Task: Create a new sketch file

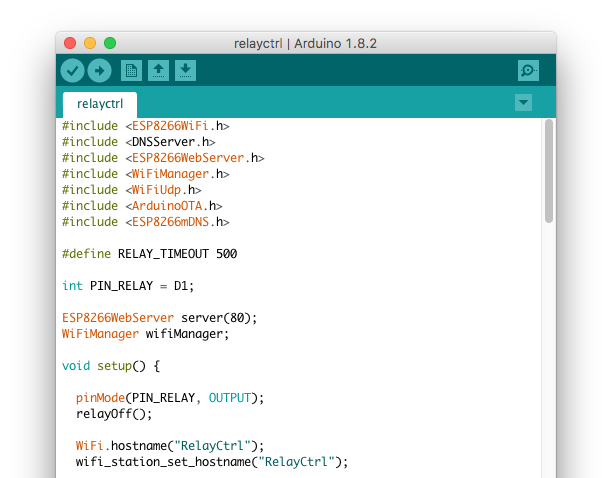Action: pyautogui.click(x=131, y=71)
